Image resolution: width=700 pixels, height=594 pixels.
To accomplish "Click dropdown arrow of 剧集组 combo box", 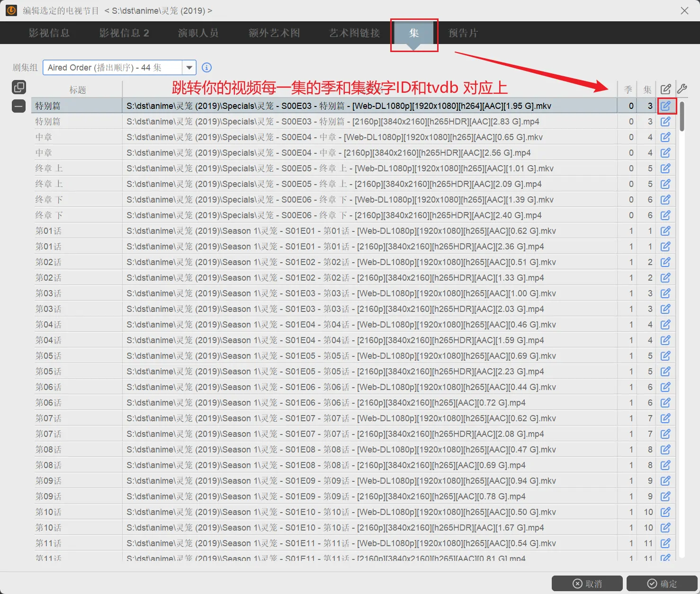I will coord(189,68).
